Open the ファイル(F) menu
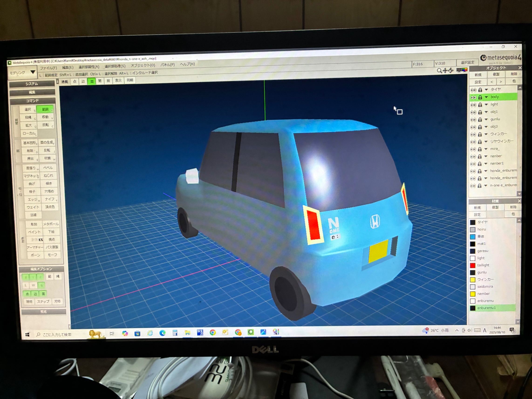 (x=48, y=68)
